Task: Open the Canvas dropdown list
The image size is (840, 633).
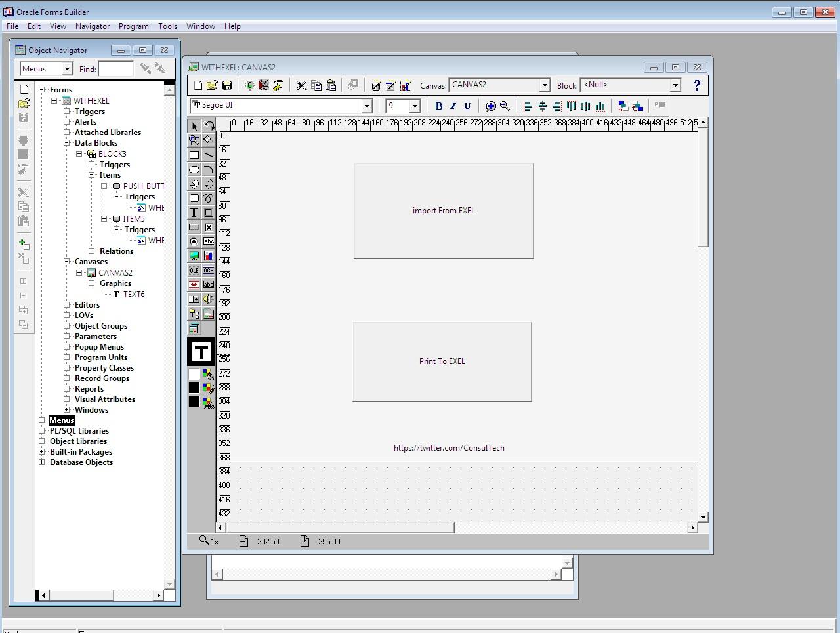Action: pyautogui.click(x=544, y=85)
